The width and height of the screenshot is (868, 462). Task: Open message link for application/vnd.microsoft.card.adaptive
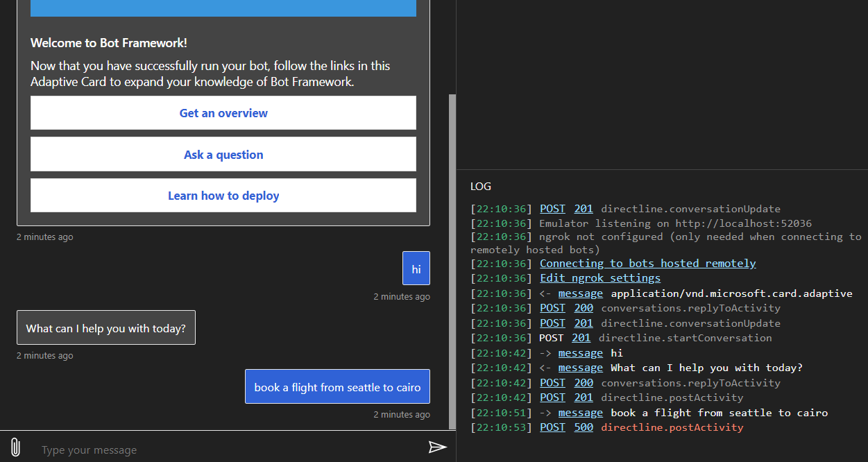coord(581,293)
